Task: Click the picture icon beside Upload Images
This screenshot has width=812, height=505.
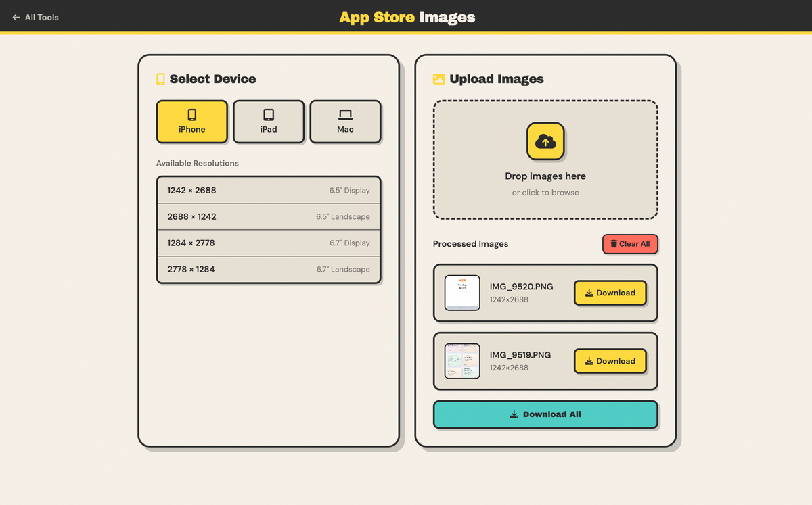Action: pos(438,79)
